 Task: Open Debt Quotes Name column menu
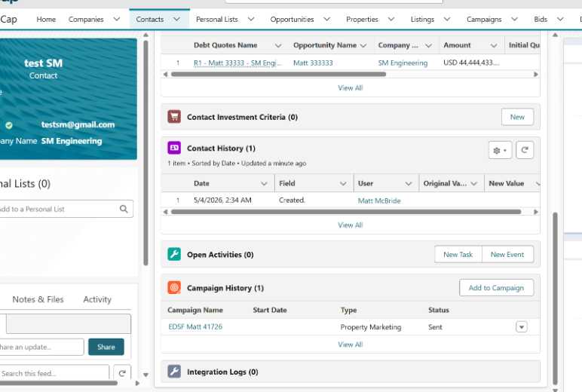click(278, 46)
